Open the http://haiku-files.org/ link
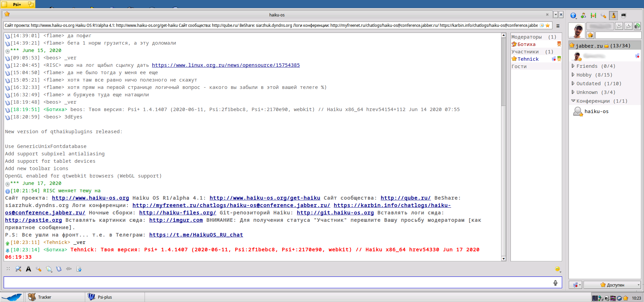Screen dimensions: 644x302 [x=178, y=213]
